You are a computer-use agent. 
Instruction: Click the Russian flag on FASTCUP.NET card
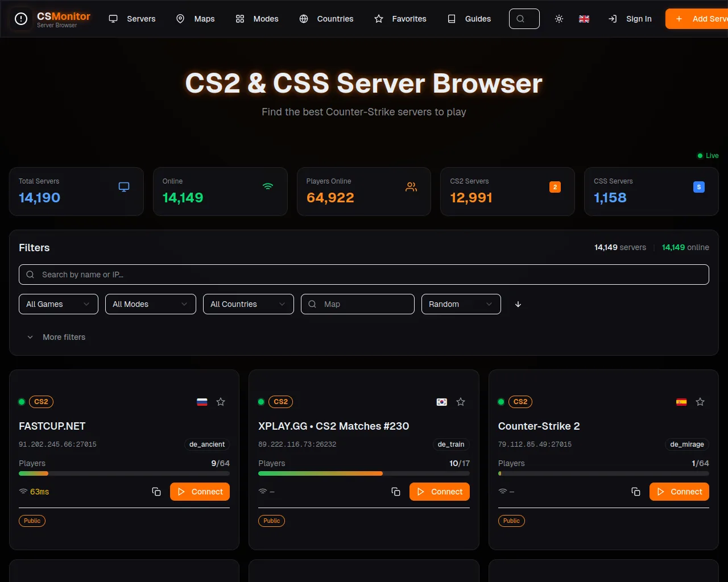tap(202, 402)
